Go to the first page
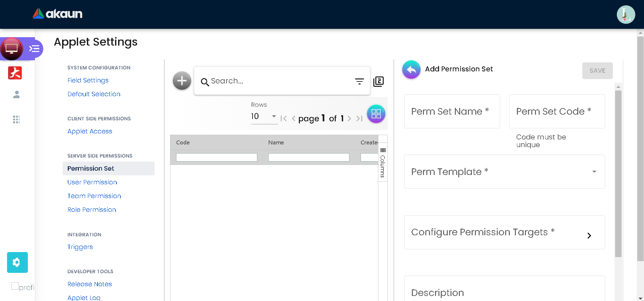644x301 pixels. [x=283, y=118]
